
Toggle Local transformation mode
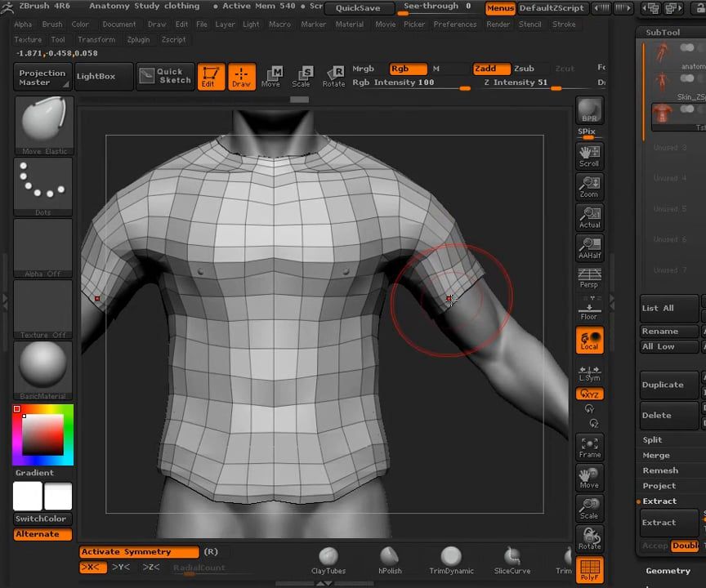tap(589, 338)
